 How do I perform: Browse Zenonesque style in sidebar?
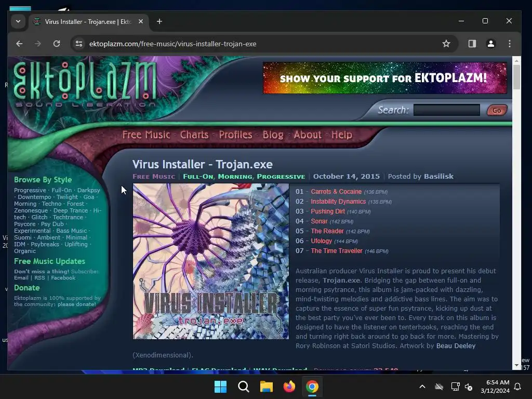coord(31,211)
